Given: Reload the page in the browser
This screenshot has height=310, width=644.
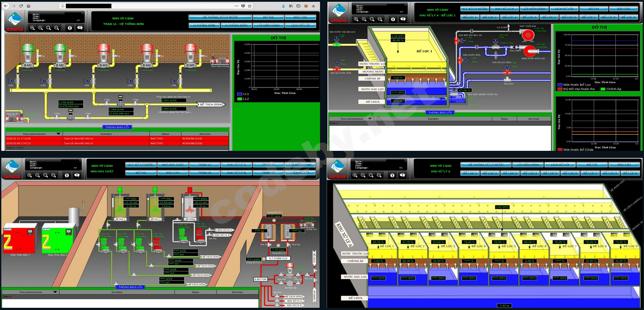Looking at the screenshot, I should point(21,6).
